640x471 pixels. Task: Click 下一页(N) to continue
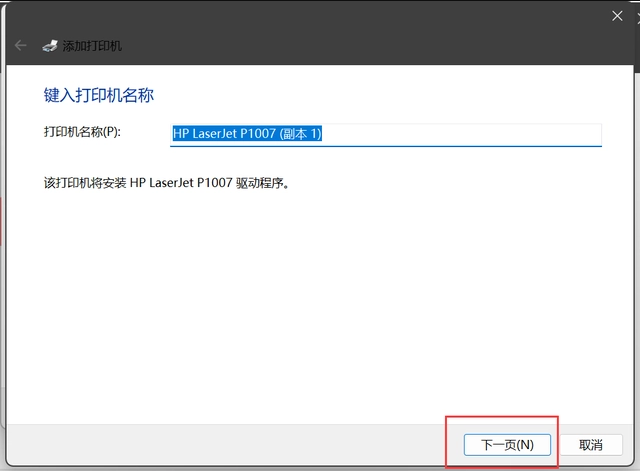tap(507, 444)
